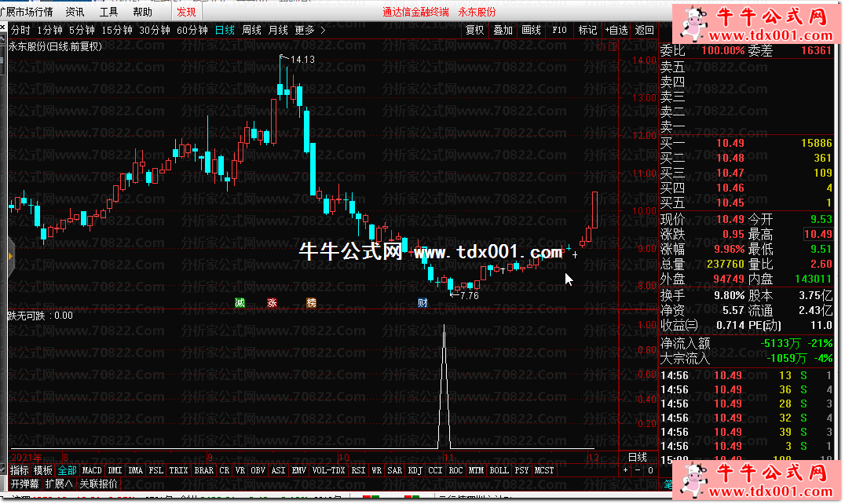Apply the MACD indicator

tap(92, 470)
